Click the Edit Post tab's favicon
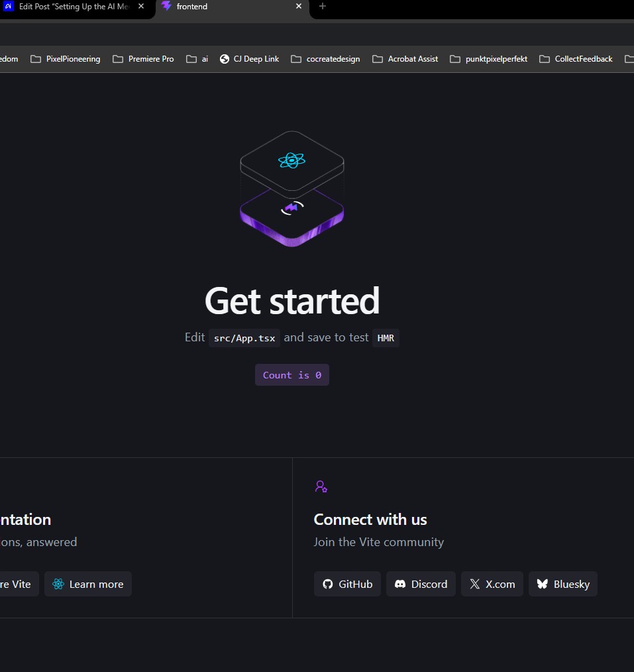 [x=8, y=6]
